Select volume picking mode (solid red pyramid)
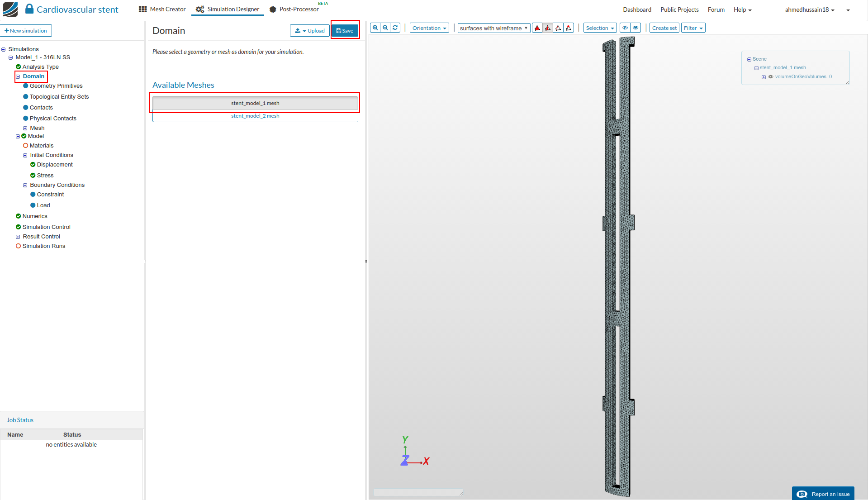868x500 pixels. click(x=537, y=28)
